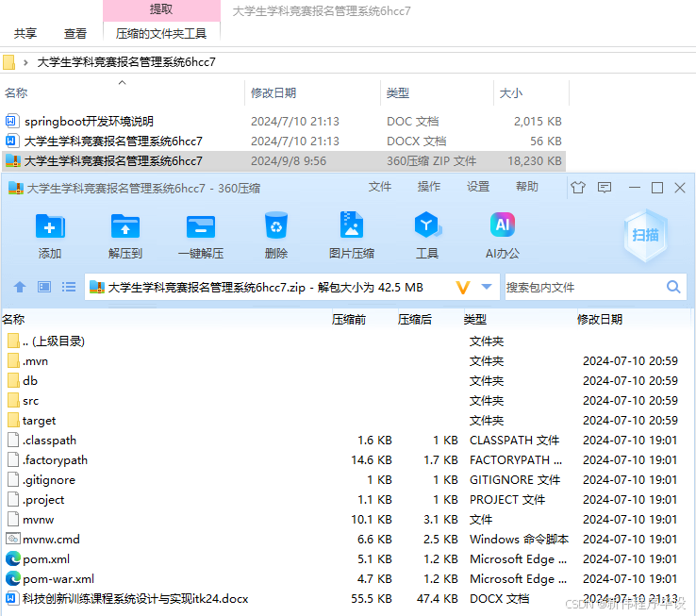Click the skin (shirt) icon in title bar
Image resolution: width=696 pixels, height=616 pixels.
(x=578, y=188)
